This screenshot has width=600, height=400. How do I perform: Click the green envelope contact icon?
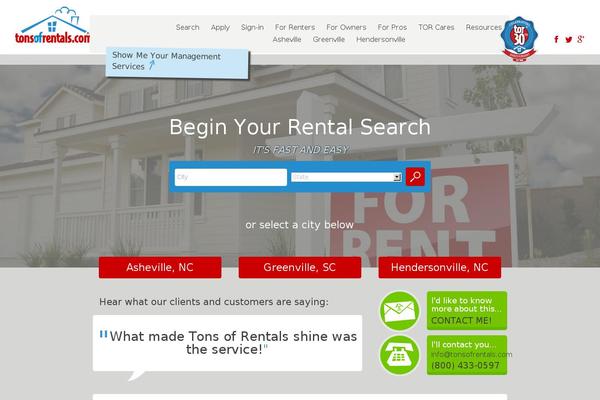[399, 311]
